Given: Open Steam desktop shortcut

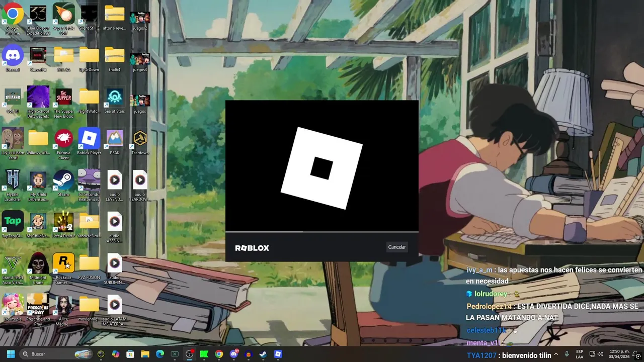Looking at the screenshot, I should [63, 184].
